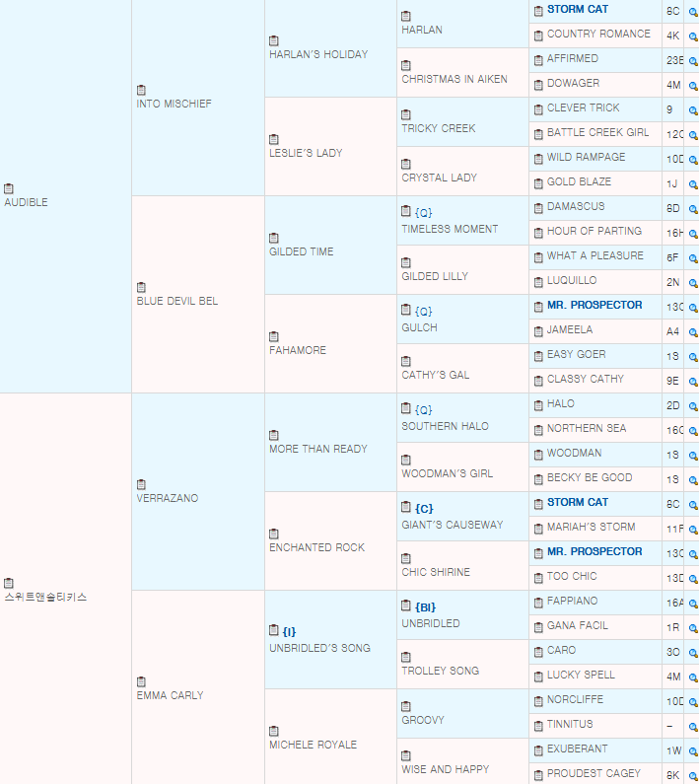Viewport: 699px width, 784px height.
Task: Click the clipboard icon above GILDED LILLY
Action: click(x=406, y=262)
